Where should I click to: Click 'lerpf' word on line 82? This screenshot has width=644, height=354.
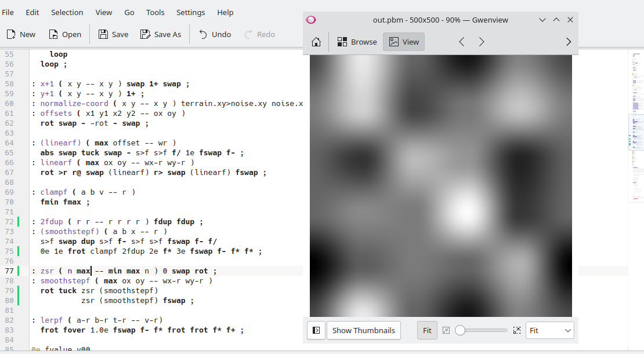(x=51, y=320)
